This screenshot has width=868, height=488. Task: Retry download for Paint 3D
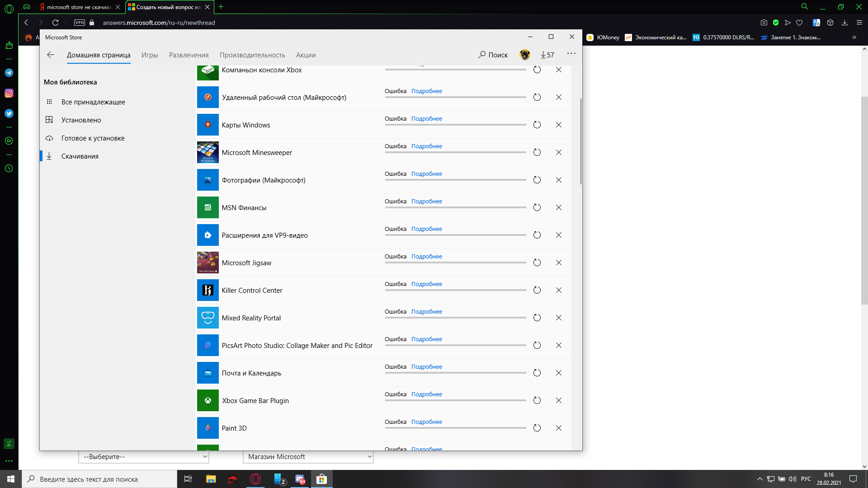point(537,428)
